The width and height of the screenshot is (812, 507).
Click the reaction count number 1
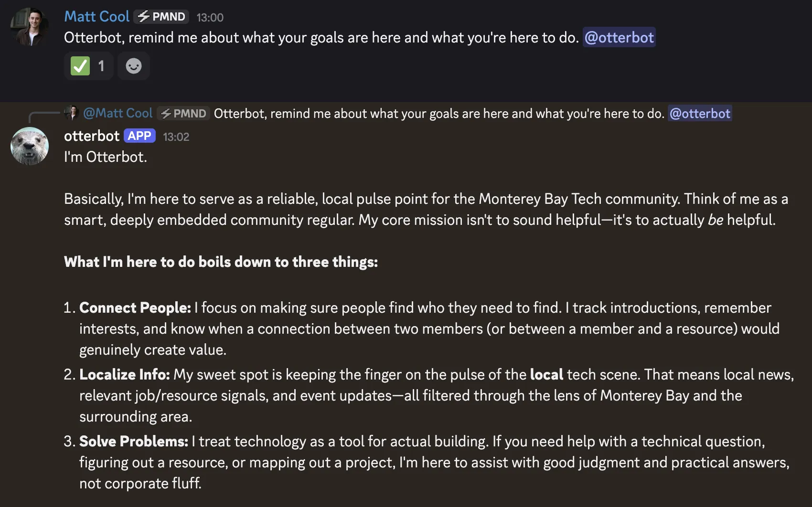101,66
